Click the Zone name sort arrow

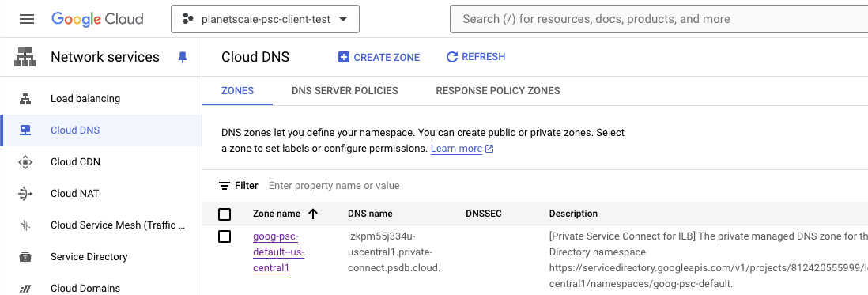(313, 214)
